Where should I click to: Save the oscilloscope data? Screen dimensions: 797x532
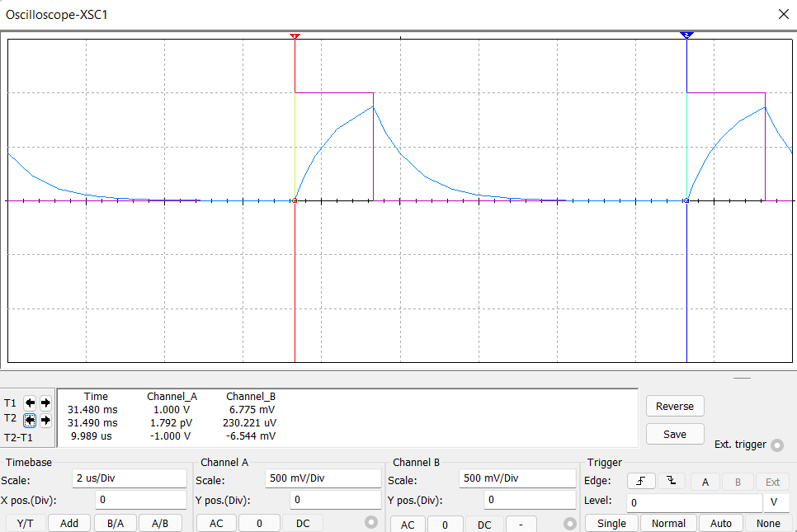pos(675,434)
